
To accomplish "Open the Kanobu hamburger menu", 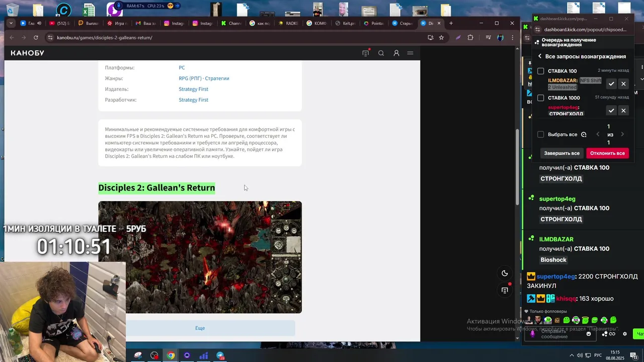I will (x=410, y=53).
